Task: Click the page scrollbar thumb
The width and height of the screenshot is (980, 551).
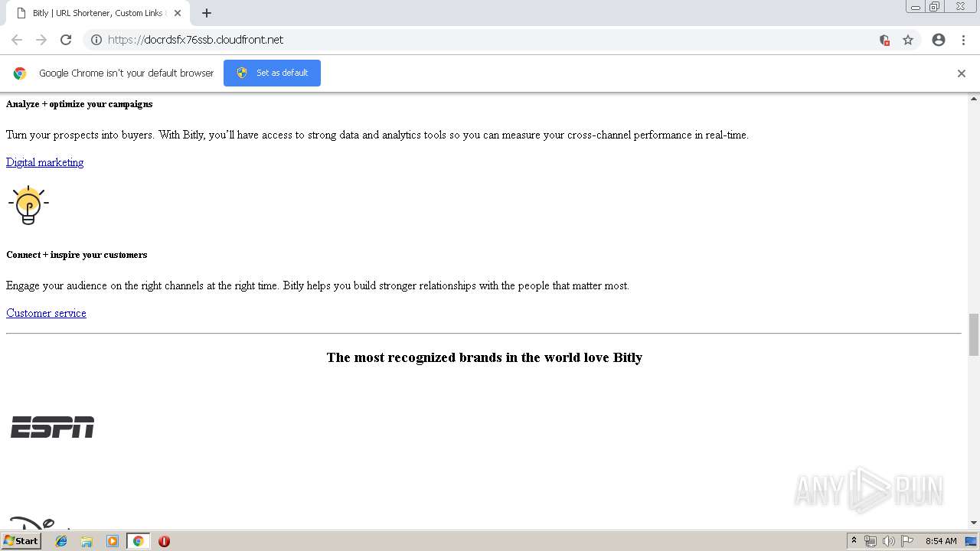Action: pyautogui.click(x=974, y=334)
